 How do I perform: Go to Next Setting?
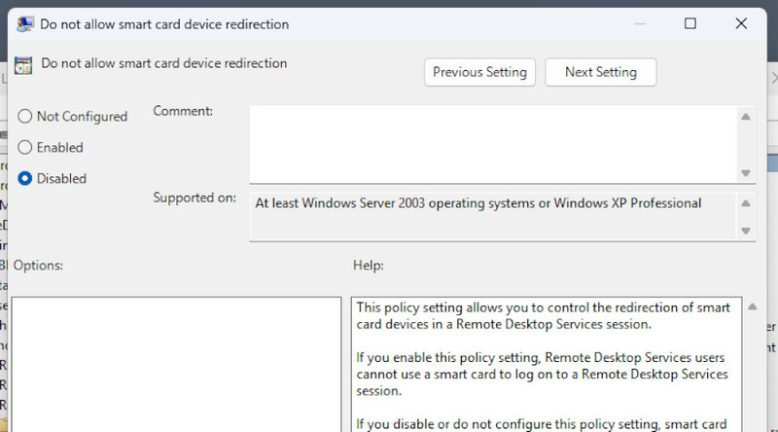pos(600,72)
